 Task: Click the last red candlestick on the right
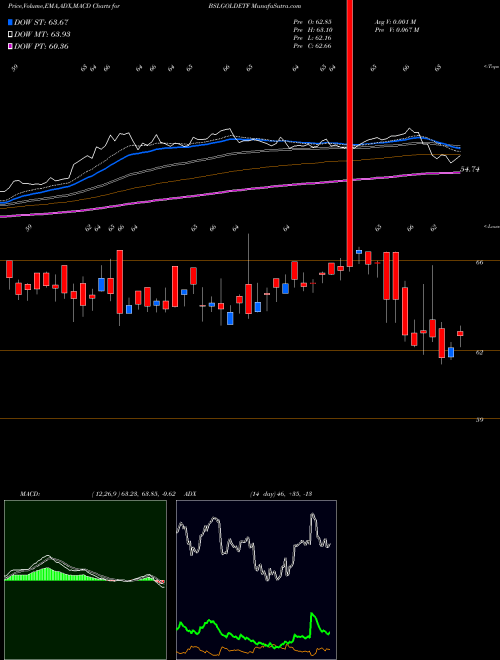[460, 333]
